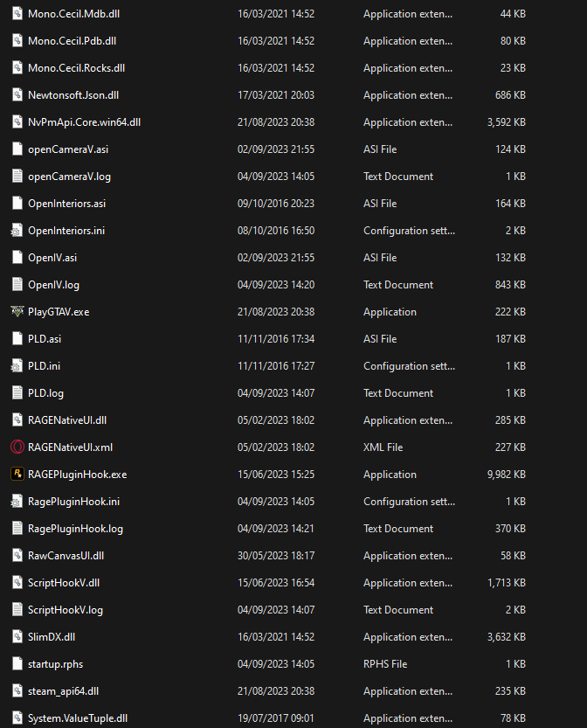Image resolution: width=587 pixels, height=728 pixels.
Task: Click the System.ValueTuple.dll file icon
Action: pyautogui.click(x=17, y=718)
